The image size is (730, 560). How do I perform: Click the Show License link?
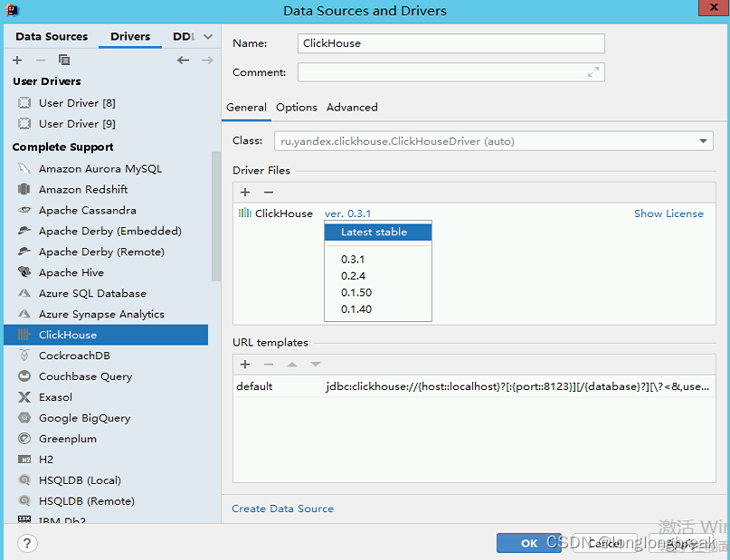point(668,214)
